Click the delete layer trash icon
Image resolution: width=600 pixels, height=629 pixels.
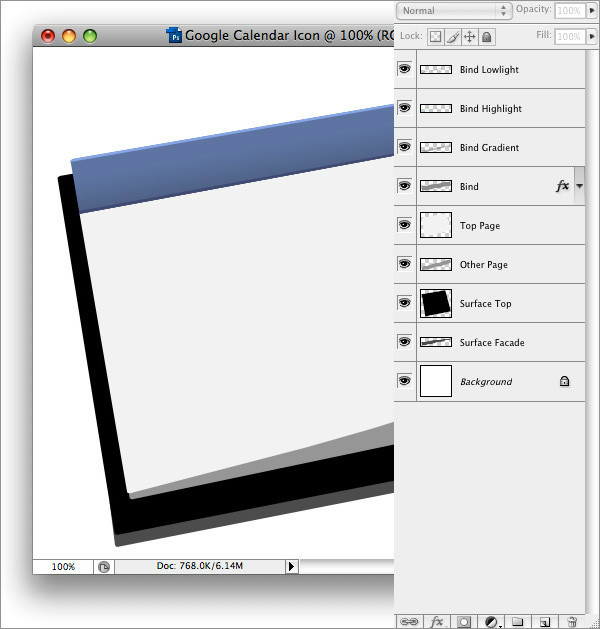click(571, 621)
